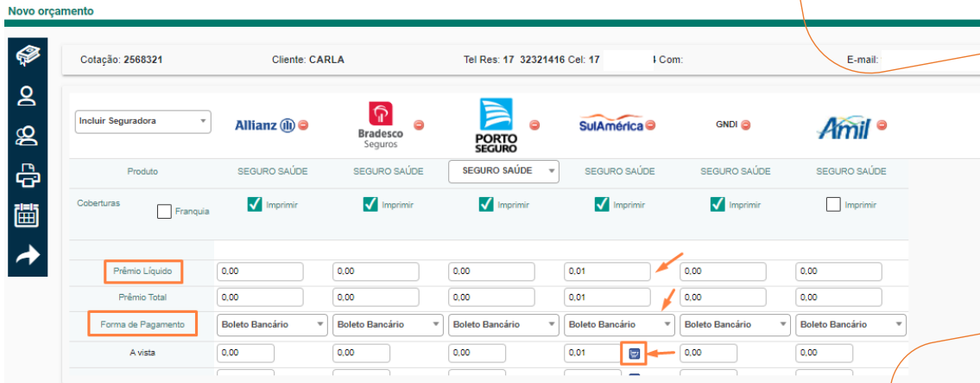
Task: Click the Cliente name CARLA
Action: (x=327, y=60)
